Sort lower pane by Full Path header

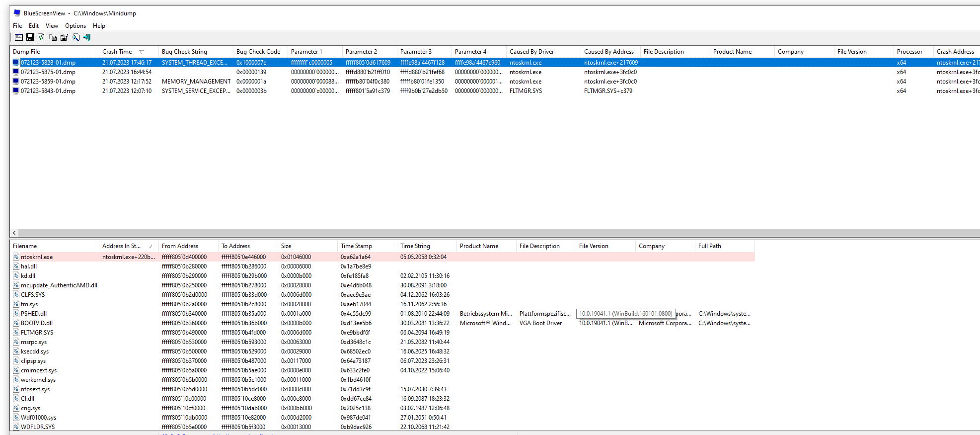click(x=725, y=246)
